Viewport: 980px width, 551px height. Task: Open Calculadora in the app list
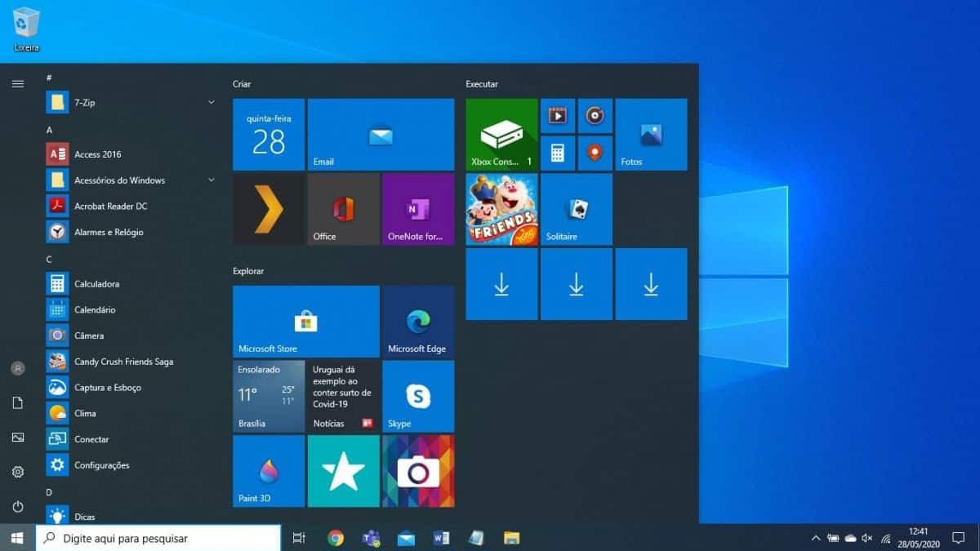pos(131,283)
